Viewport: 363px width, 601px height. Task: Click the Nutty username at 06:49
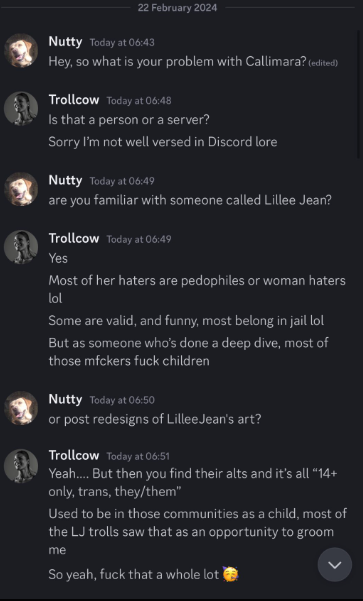(65, 180)
